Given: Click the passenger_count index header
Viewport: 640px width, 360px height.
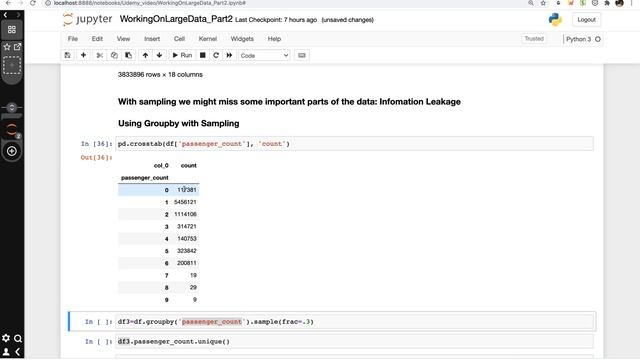Looking at the screenshot, I should (144, 178).
